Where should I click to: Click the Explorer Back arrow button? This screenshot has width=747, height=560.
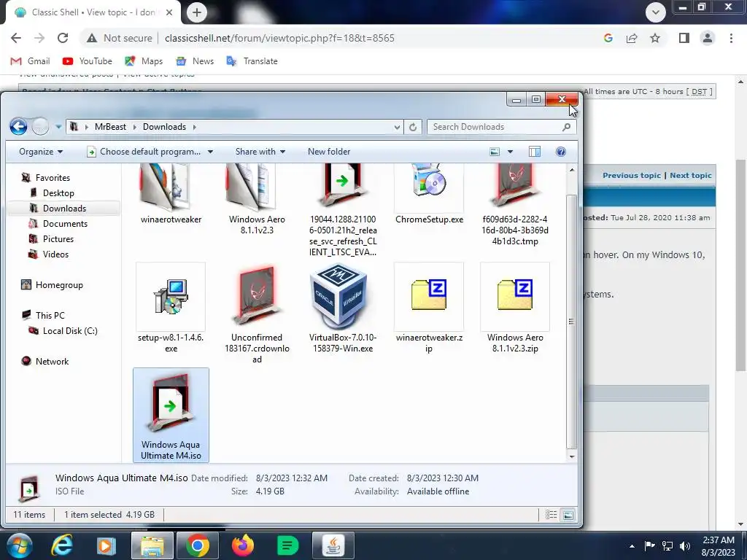[18, 127]
